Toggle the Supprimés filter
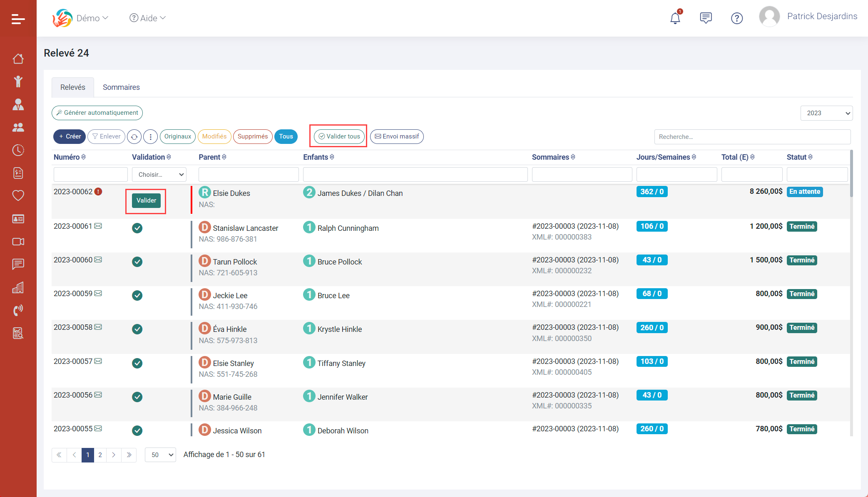This screenshot has height=497, width=868. pyautogui.click(x=253, y=136)
